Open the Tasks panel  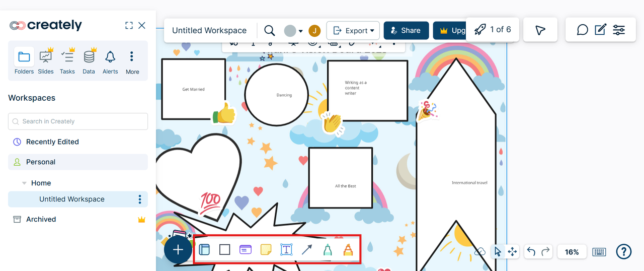click(x=67, y=61)
